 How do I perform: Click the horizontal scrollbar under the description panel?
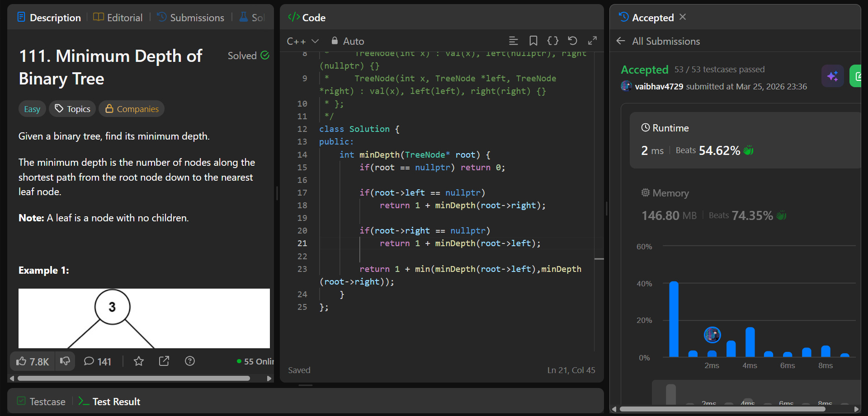133,379
